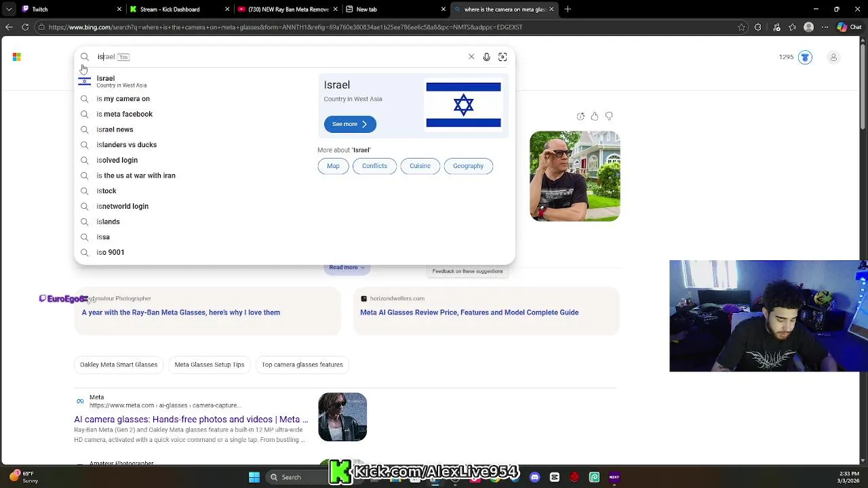Choose the 'isnetworld login' suggestion

(193, 206)
